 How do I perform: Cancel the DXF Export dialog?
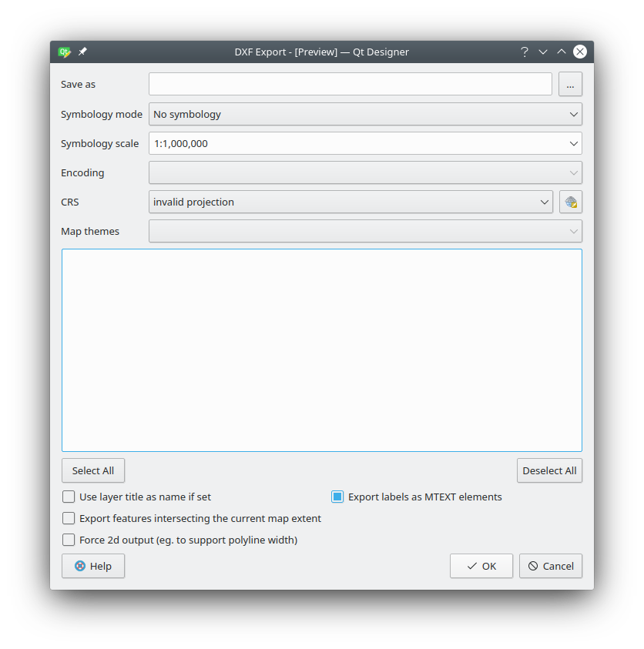550,566
